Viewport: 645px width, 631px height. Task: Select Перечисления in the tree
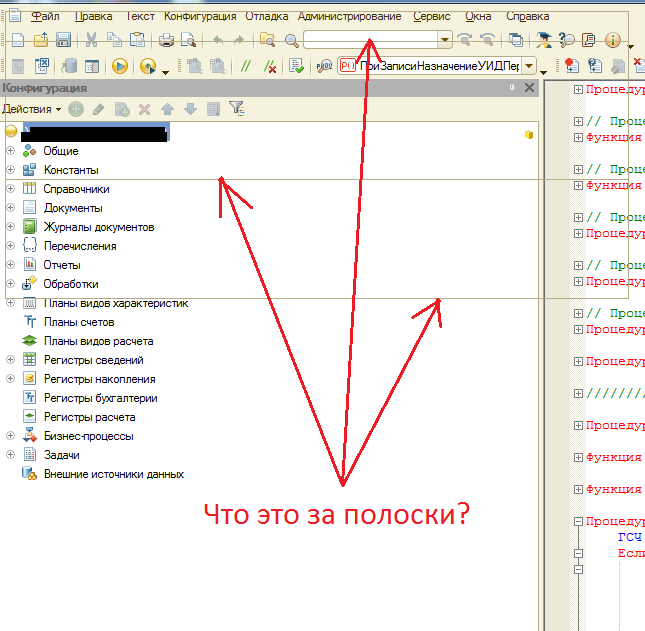tap(80, 246)
